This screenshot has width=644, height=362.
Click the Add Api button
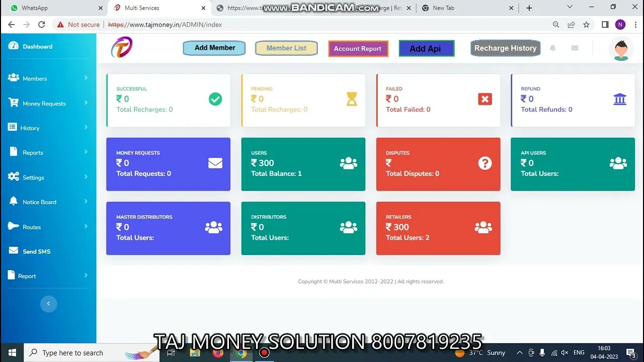[426, 48]
